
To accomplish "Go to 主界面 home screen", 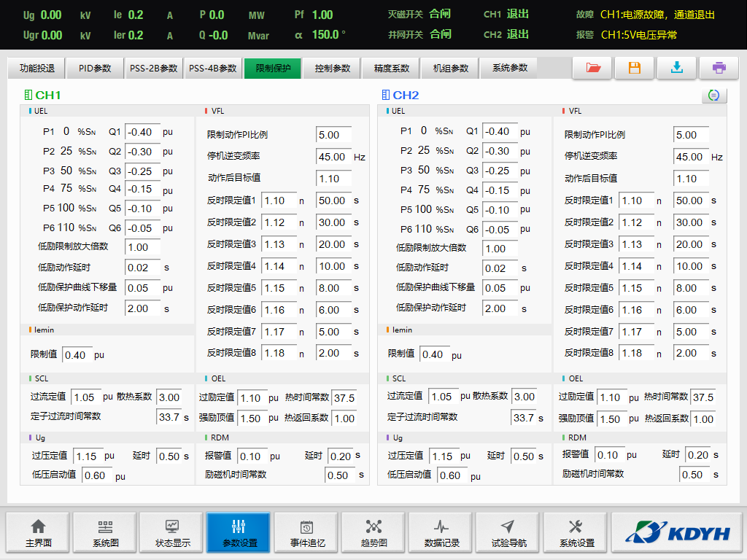I will pyautogui.click(x=38, y=533).
